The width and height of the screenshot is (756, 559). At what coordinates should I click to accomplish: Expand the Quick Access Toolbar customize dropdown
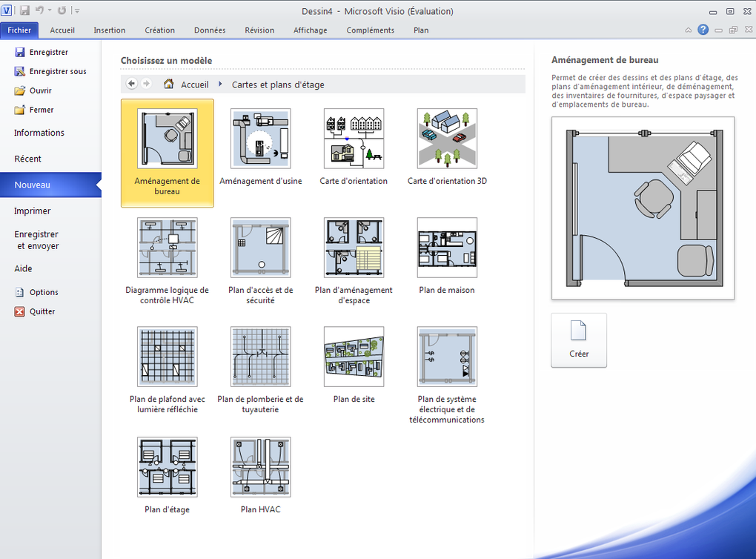[77, 11]
